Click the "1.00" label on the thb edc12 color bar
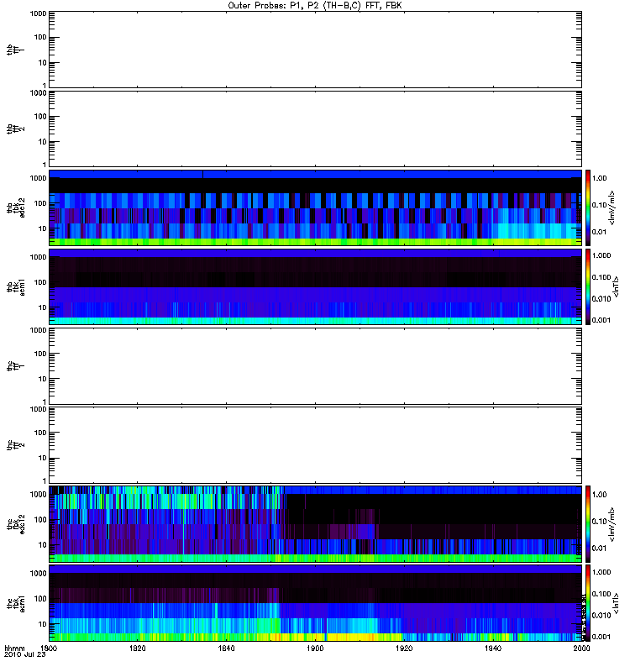The height and width of the screenshot is (672, 630). [599, 178]
